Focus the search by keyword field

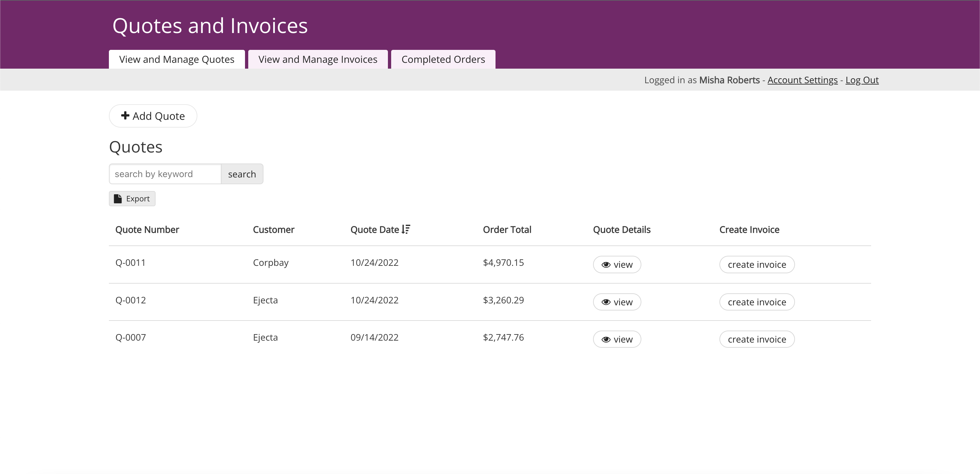[x=165, y=174]
